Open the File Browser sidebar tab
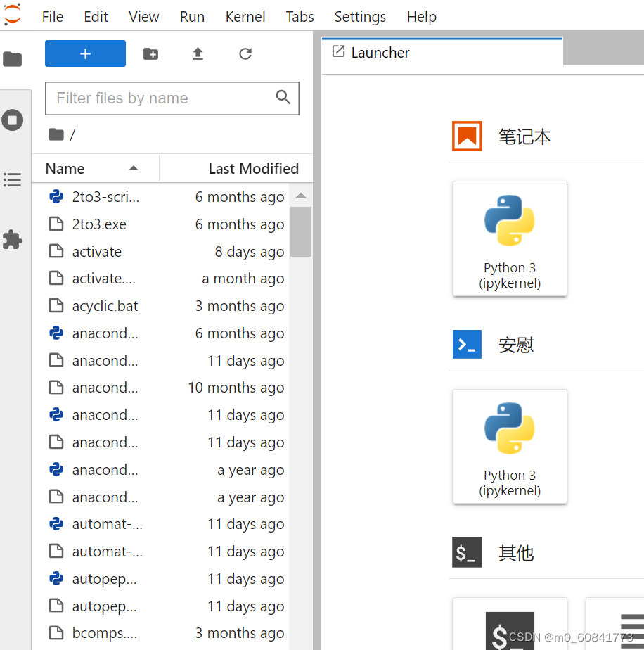This screenshot has width=644, height=650. coord(13,59)
